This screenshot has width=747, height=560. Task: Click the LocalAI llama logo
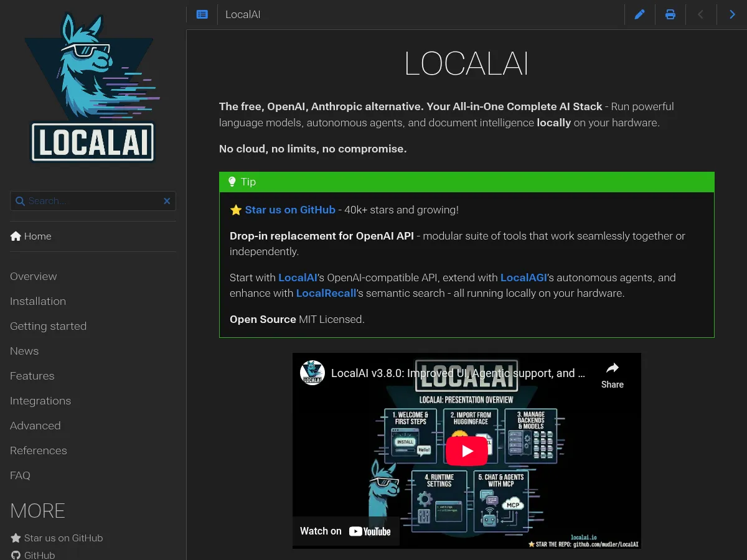(x=92, y=87)
